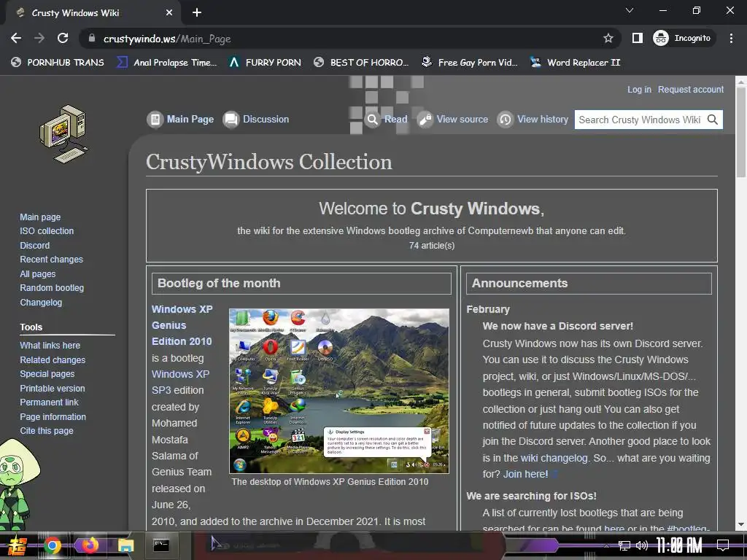Click the Crusty Windows Wiki computer logo

click(64, 134)
